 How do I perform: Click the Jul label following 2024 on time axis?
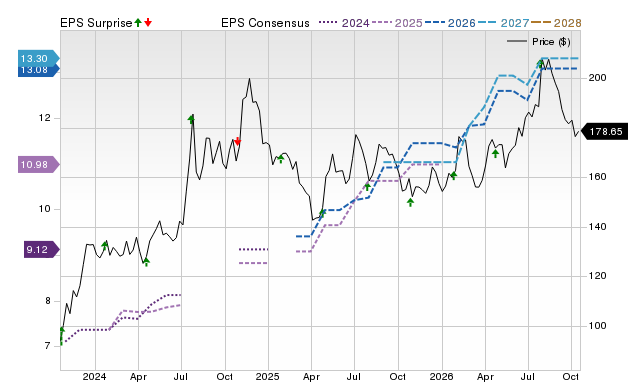[x=181, y=376]
